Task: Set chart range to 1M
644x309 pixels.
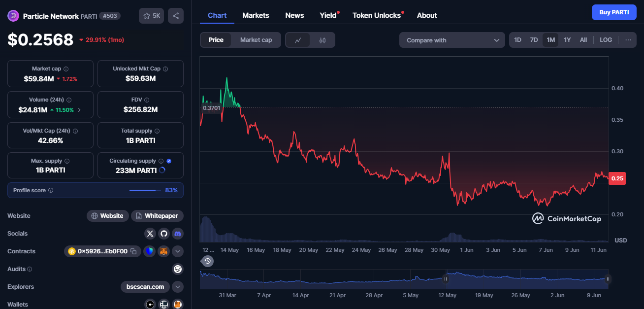Action: tap(550, 40)
